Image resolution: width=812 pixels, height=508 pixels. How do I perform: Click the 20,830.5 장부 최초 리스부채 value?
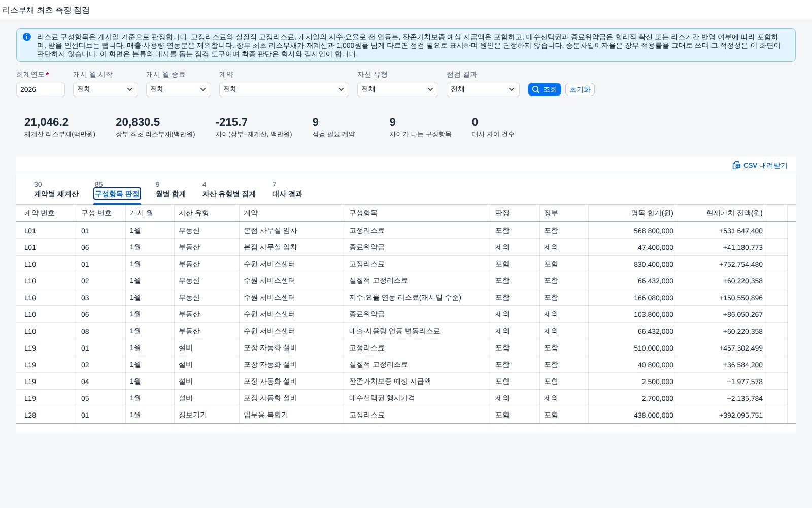click(138, 122)
